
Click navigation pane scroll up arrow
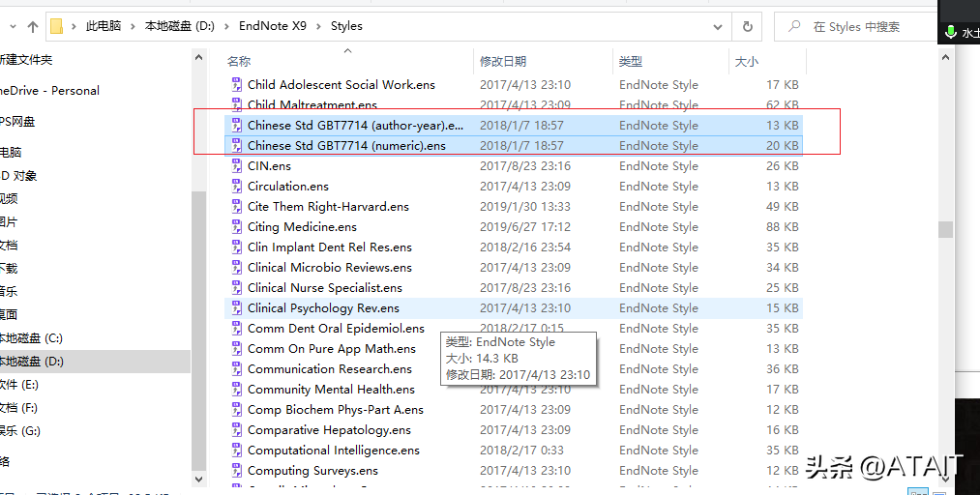198,58
